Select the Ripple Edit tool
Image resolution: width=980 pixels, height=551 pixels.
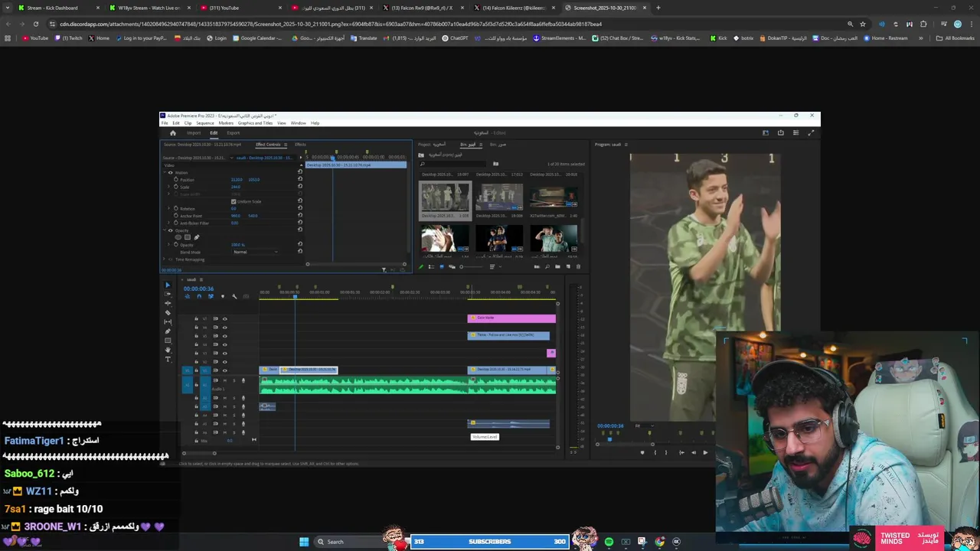click(168, 303)
